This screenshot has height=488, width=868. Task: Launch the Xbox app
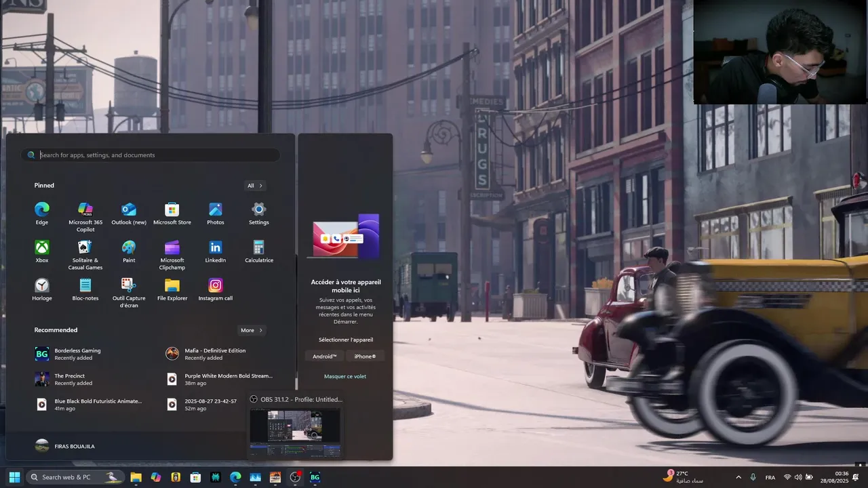point(42,251)
